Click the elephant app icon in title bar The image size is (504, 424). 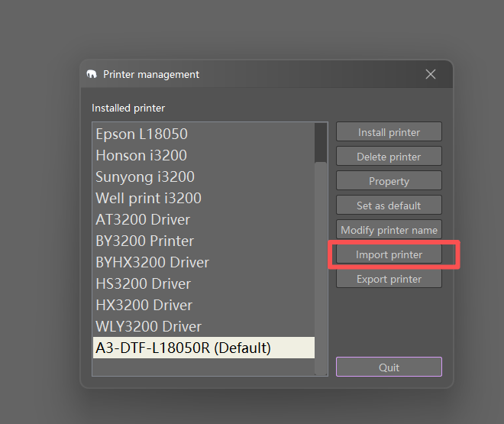point(92,74)
